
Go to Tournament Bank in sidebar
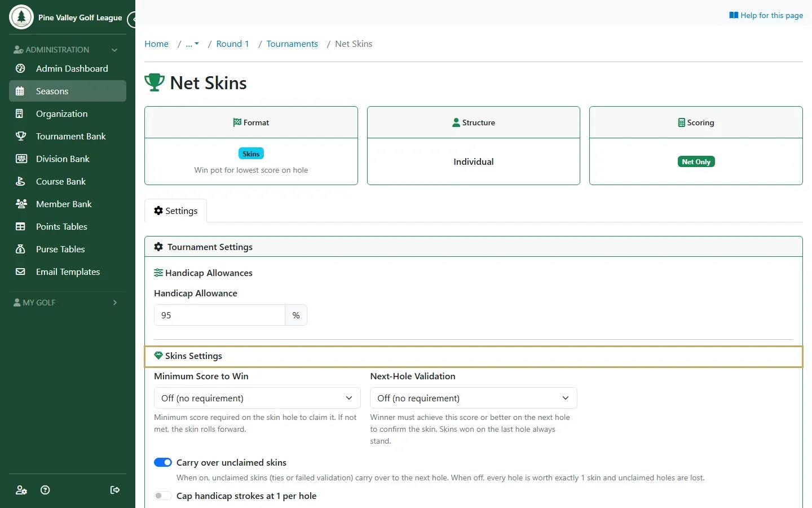click(68, 136)
